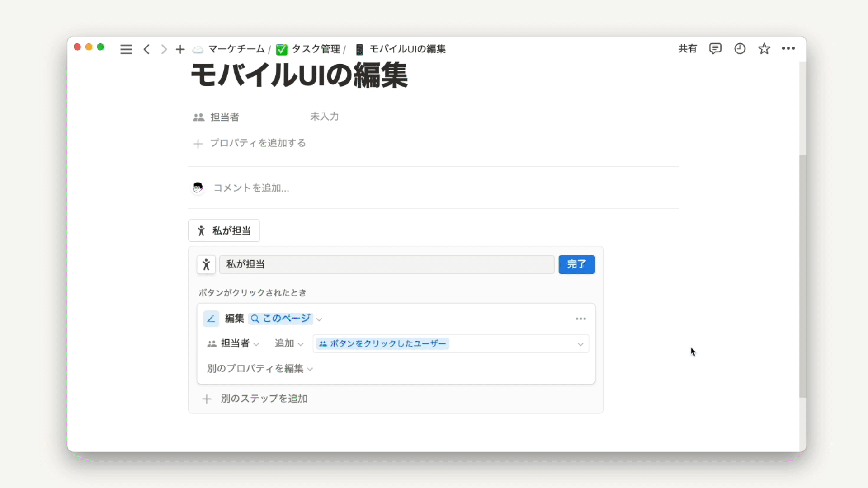This screenshot has width=868, height=488.
Task: Click the checkmark icon of タスク管理 breadcrumb
Action: coord(282,49)
